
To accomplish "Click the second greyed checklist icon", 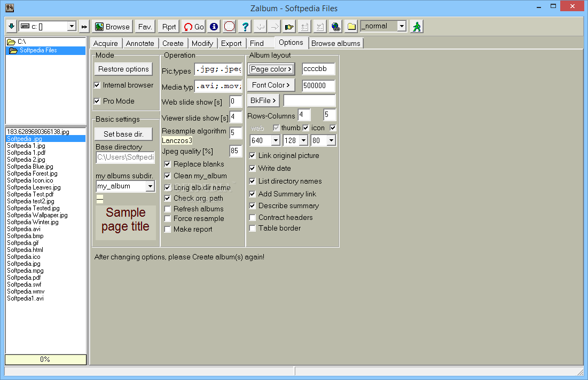I will 320,27.
